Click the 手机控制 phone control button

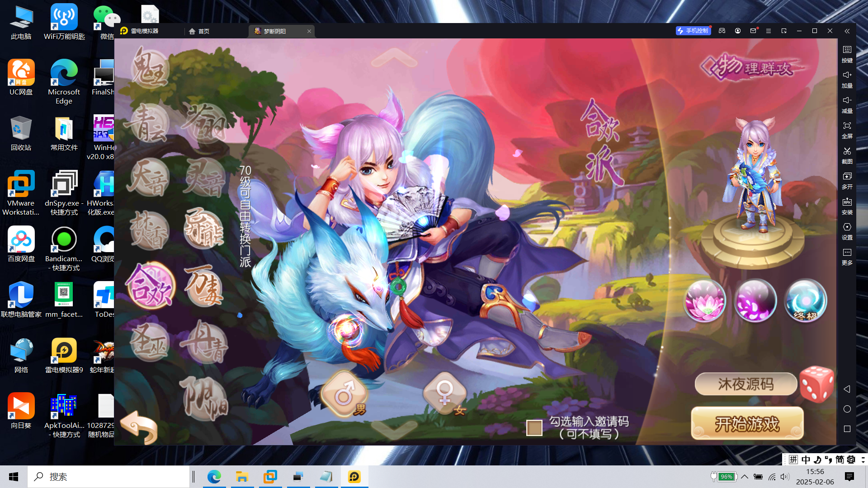coord(693,31)
